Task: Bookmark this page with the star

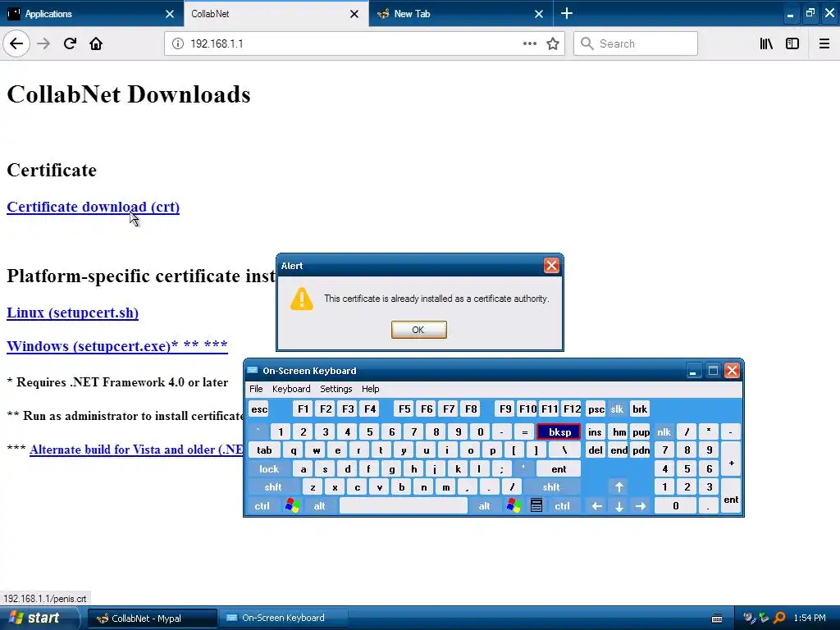Action: tap(553, 43)
